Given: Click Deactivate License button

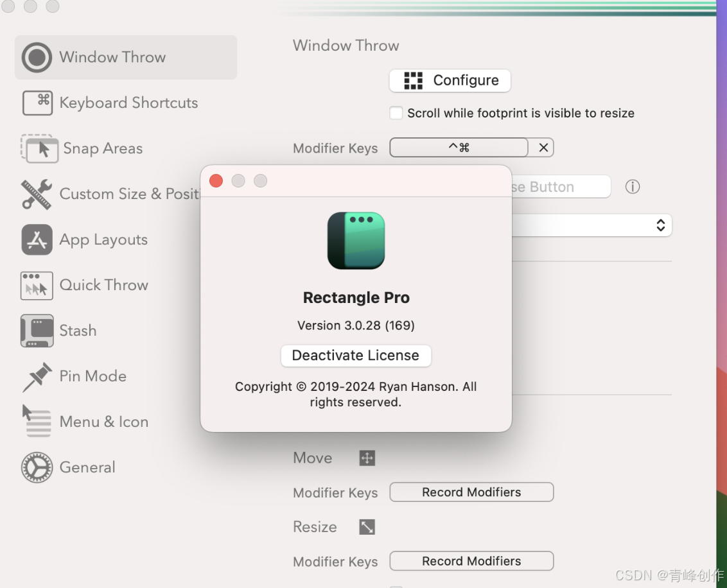Looking at the screenshot, I should (x=356, y=356).
